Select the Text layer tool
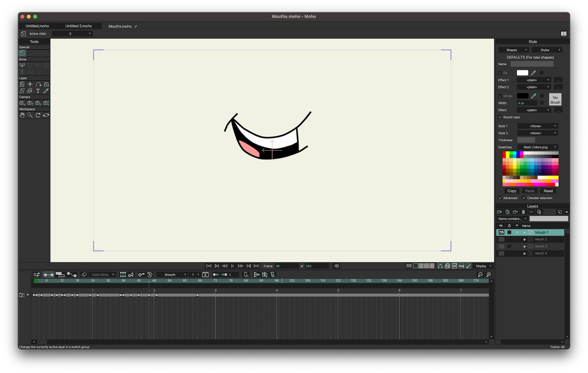The width and height of the screenshot is (588, 373). [x=38, y=91]
